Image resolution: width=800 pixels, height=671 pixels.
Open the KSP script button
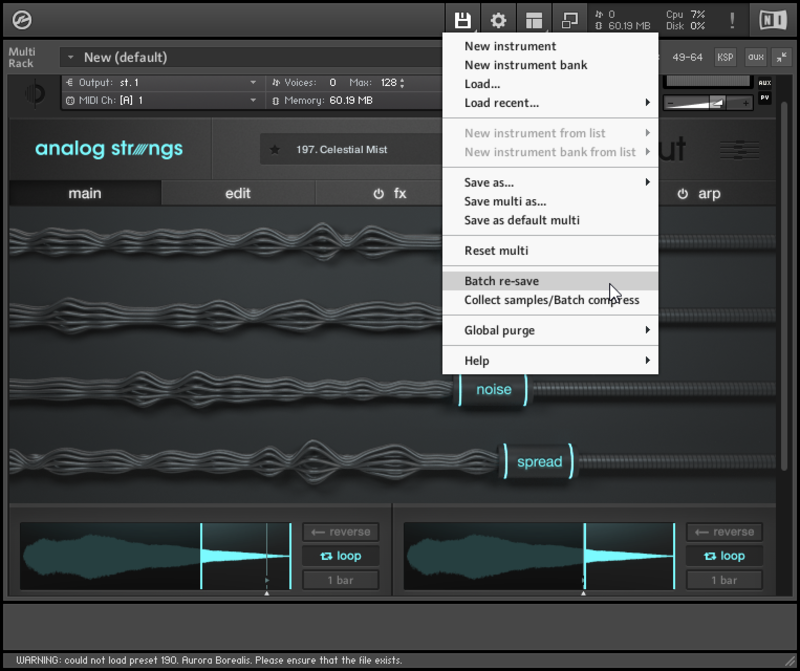[x=725, y=57]
